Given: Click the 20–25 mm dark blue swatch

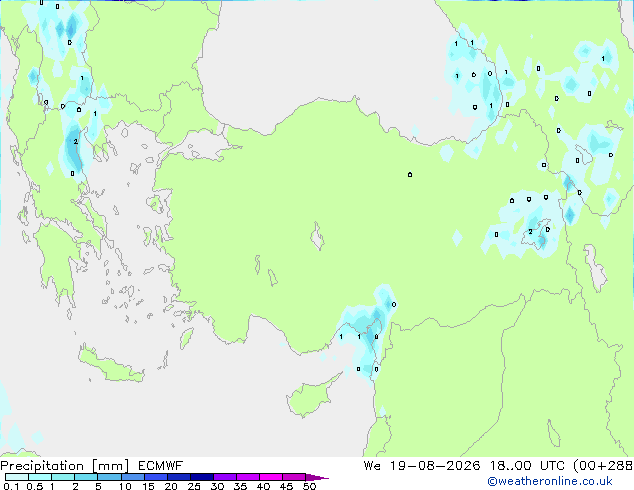Looking at the screenshot, I should [178, 477].
